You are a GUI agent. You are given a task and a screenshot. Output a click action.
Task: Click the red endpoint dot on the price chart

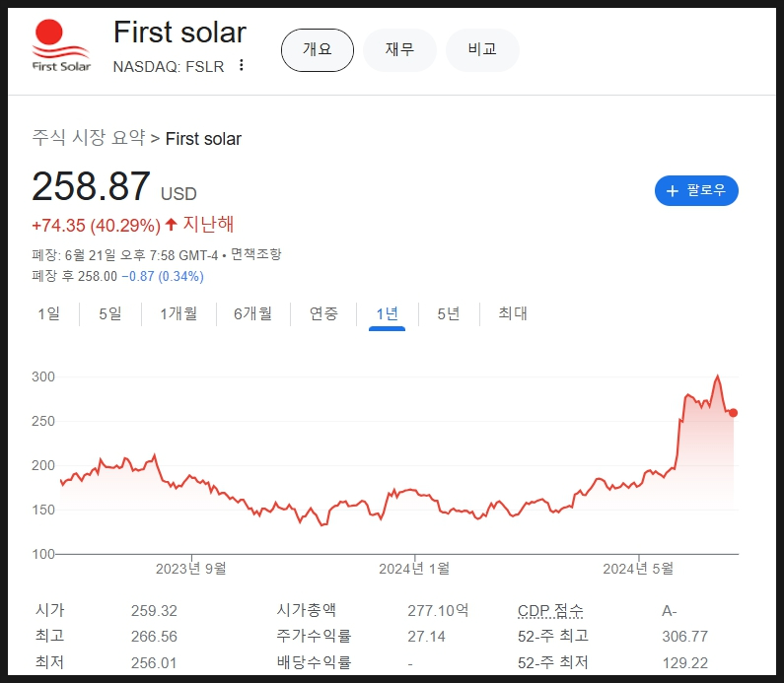[733, 413]
